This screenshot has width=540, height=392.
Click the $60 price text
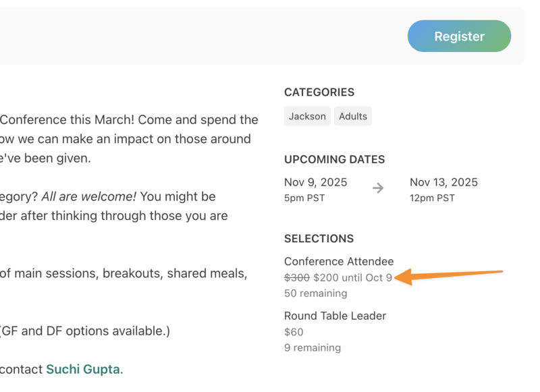[294, 332]
